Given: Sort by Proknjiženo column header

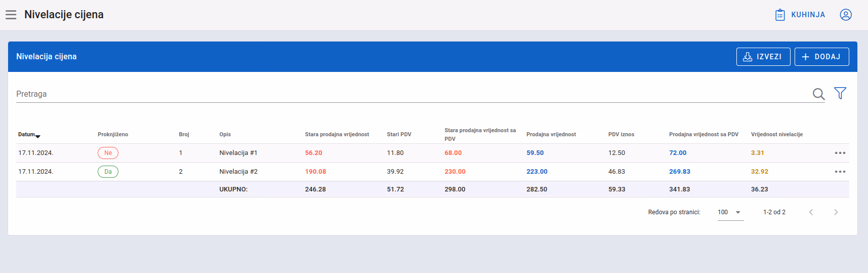Looking at the screenshot, I should [113, 135].
